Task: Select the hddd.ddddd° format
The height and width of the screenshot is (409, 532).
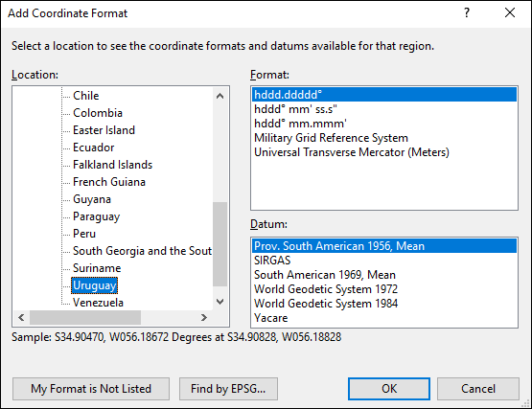Action: point(384,95)
